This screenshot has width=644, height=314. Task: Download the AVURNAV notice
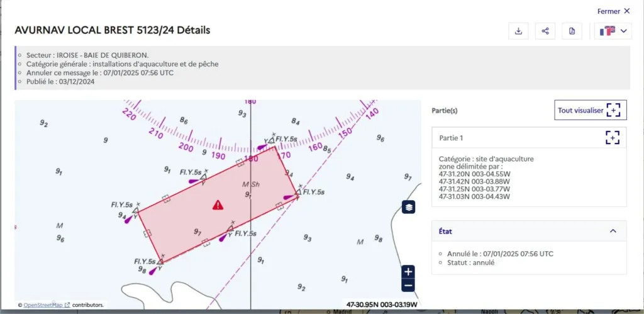(518, 31)
